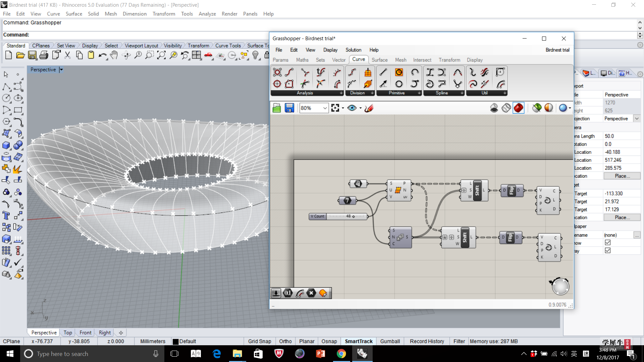Viewport: 644px width, 362px height.
Task: Click the Four Viewports layout icon
Action: [x=197, y=55]
